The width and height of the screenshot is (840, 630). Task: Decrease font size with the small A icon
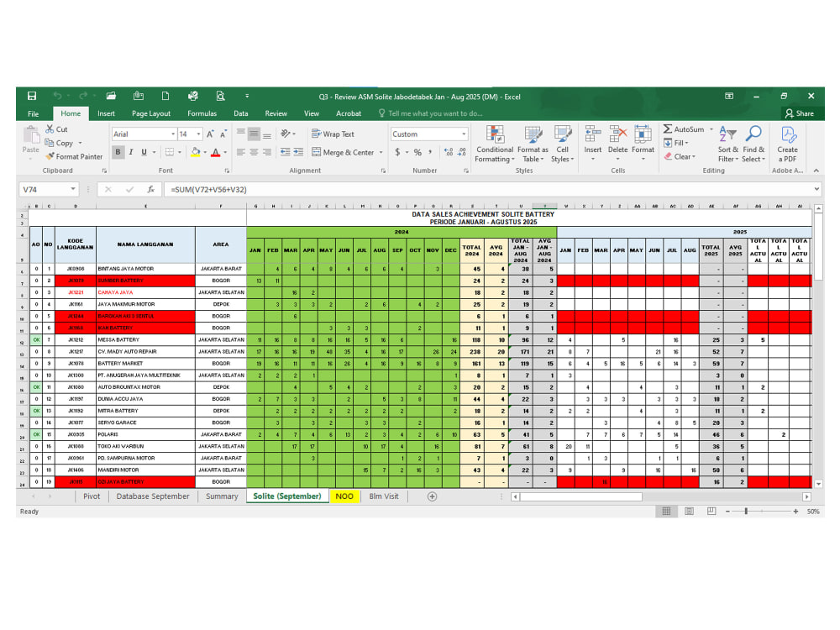[223, 134]
